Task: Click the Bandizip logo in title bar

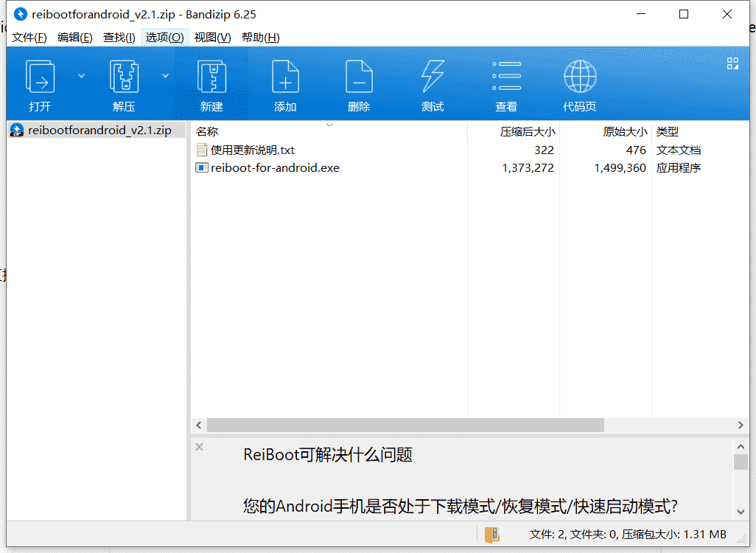Action: [x=20, y=14]
